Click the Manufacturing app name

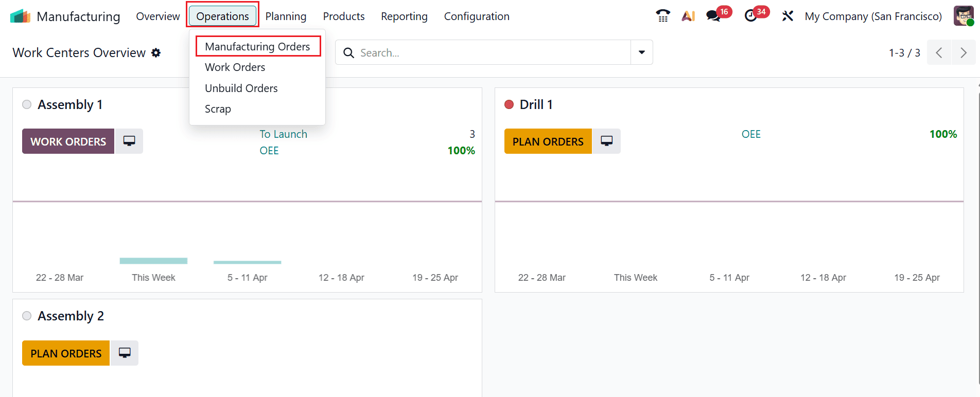[x=78, y=16]
